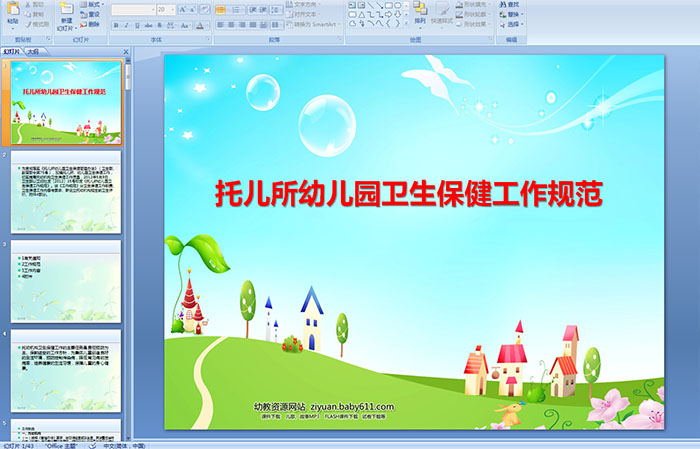Open Character Spacing button
700x449 pixels.
tap(171, 25)
